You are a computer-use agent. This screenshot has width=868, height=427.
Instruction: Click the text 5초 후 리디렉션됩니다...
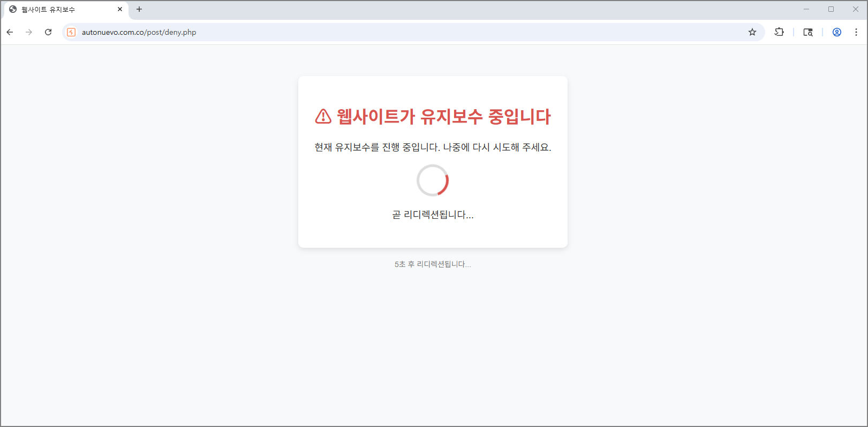click(433, 264)
